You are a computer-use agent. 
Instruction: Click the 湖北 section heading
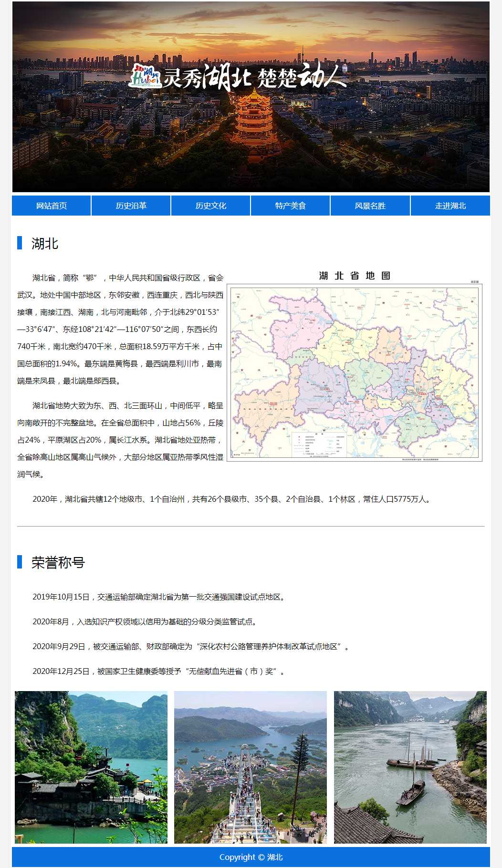(x=45, y=244)
